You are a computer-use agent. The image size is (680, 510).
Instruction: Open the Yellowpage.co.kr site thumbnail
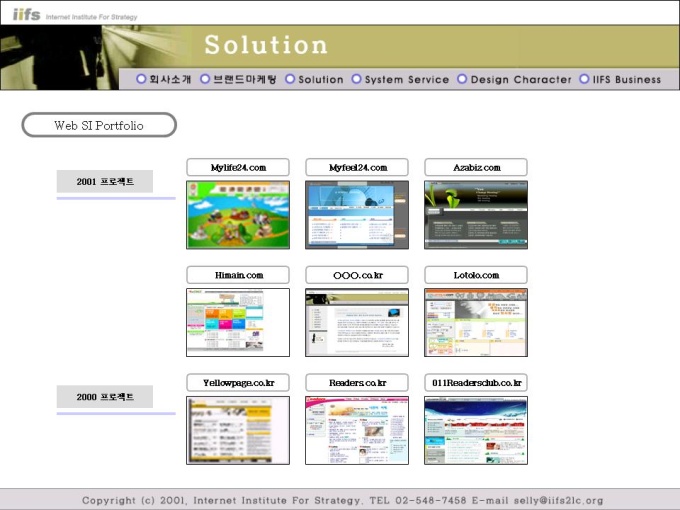[x=238, y=430]
